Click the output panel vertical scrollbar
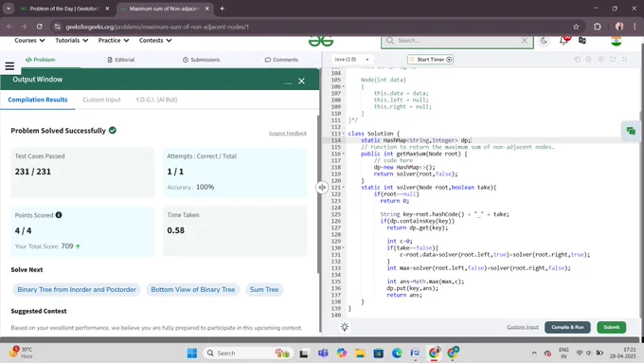Screen dimensions: 644x363 point(319,193)
